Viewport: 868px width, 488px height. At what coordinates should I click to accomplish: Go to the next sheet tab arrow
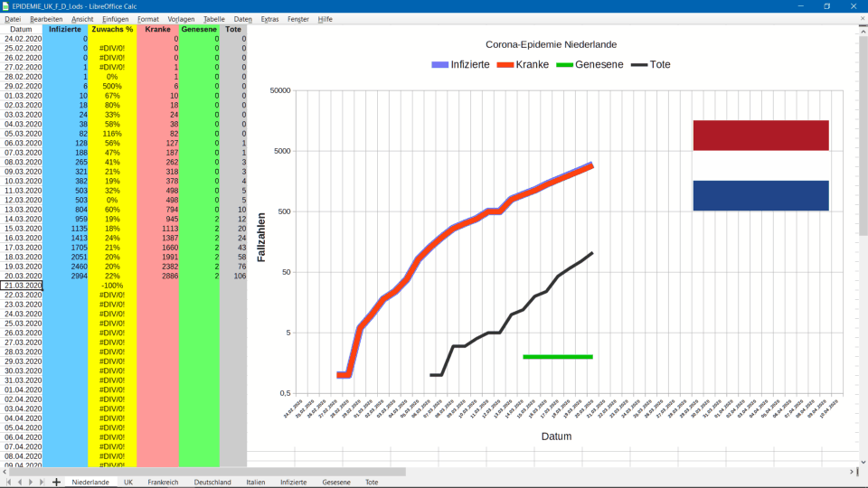point(30,483)
